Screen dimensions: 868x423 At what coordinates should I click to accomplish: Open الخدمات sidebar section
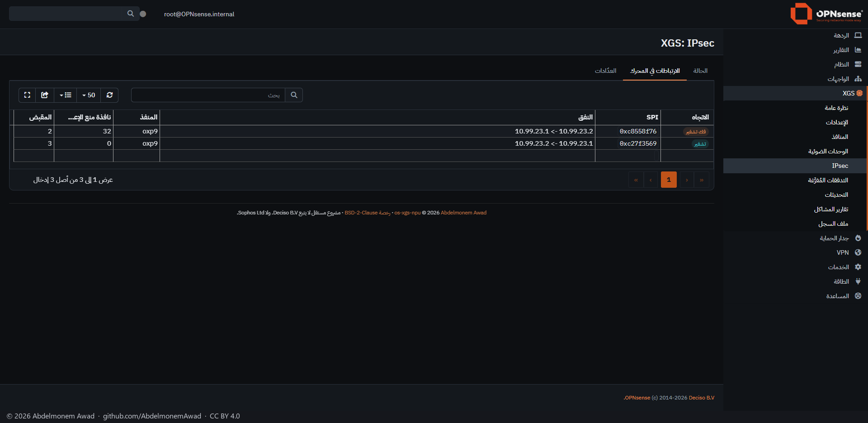[796, 267]
